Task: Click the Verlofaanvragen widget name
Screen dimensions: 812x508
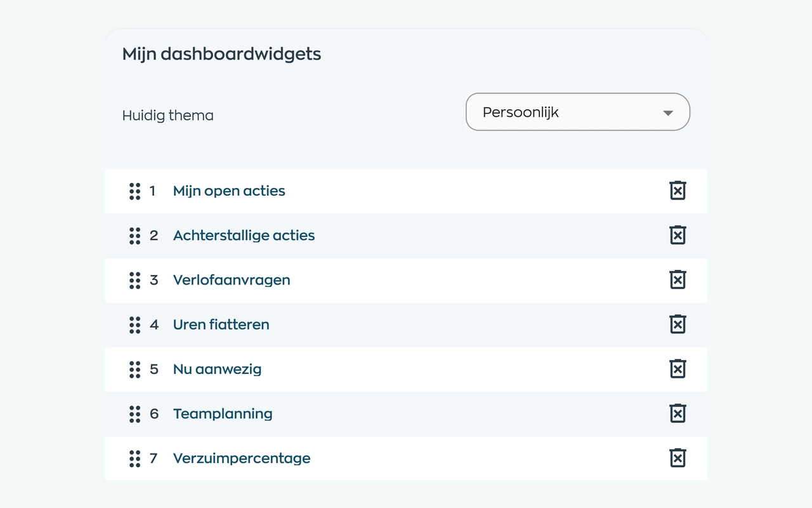Action: [x=232, y=279]
